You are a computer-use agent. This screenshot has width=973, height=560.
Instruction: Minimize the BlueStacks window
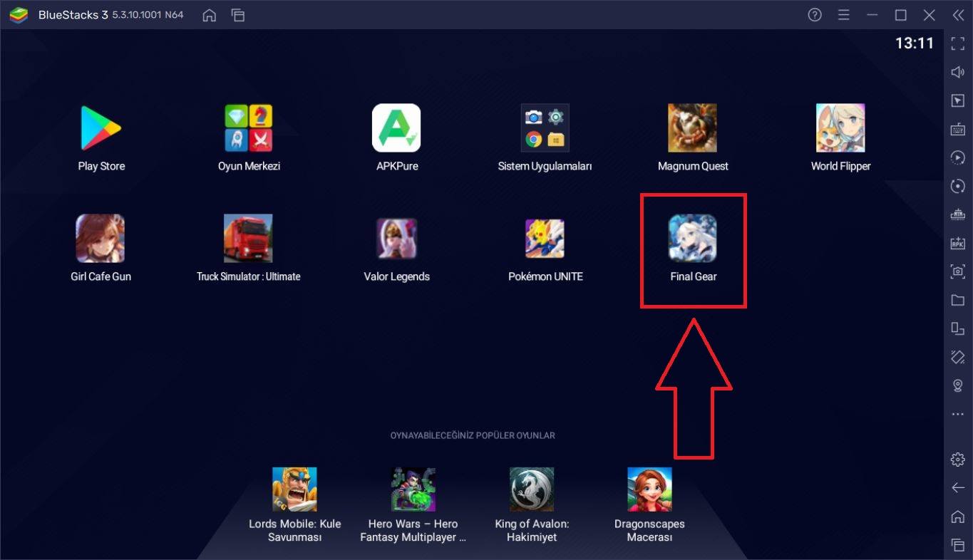872,15
